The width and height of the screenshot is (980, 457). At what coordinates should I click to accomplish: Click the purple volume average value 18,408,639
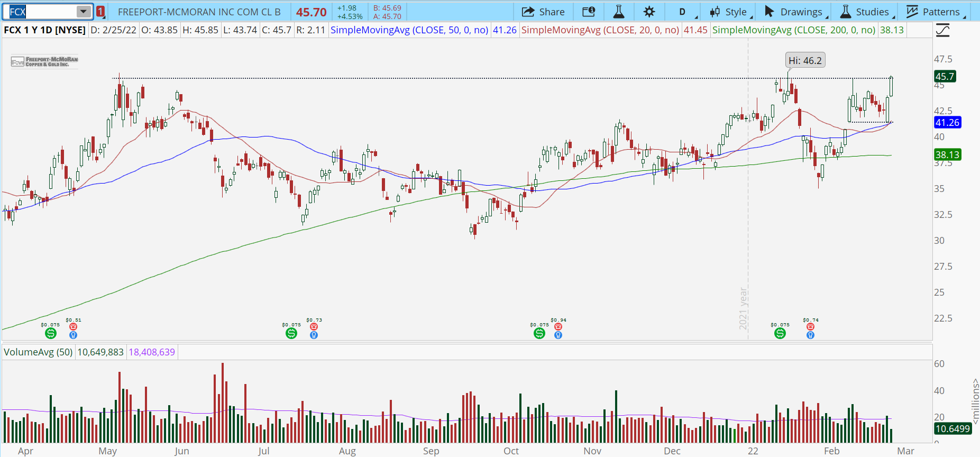point(152,352)
